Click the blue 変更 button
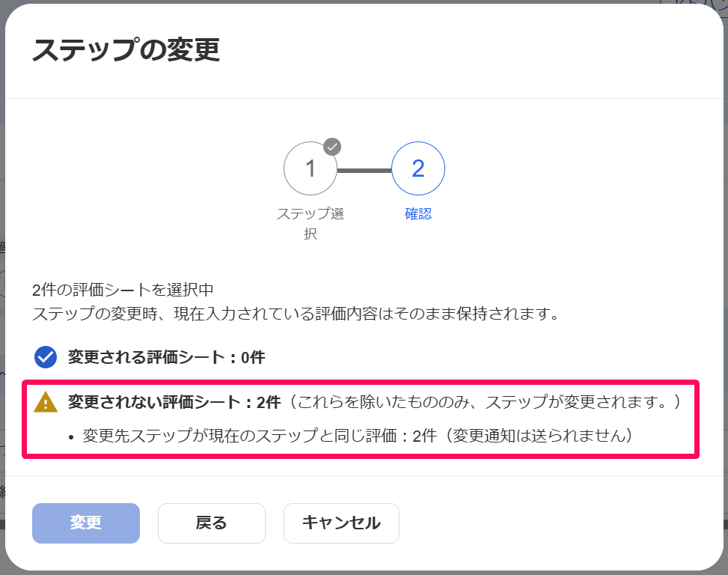728x575 pixels. coord(86,523)
